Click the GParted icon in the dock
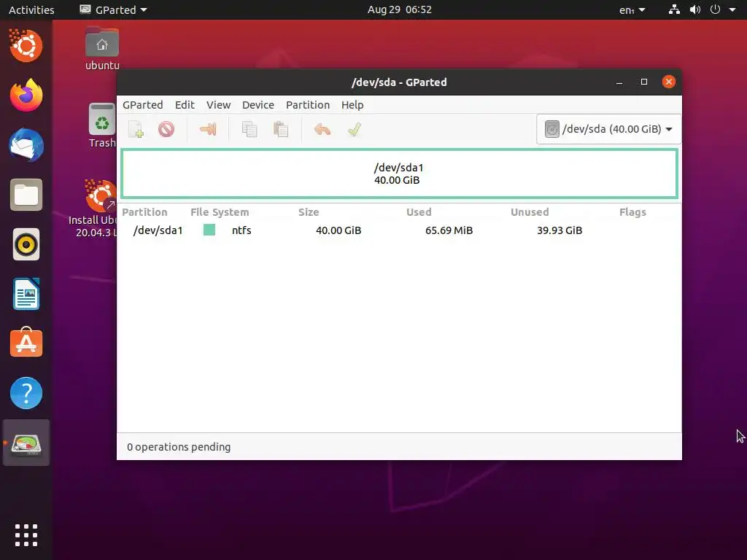The image size is (747, 560). tap(26, 443)
